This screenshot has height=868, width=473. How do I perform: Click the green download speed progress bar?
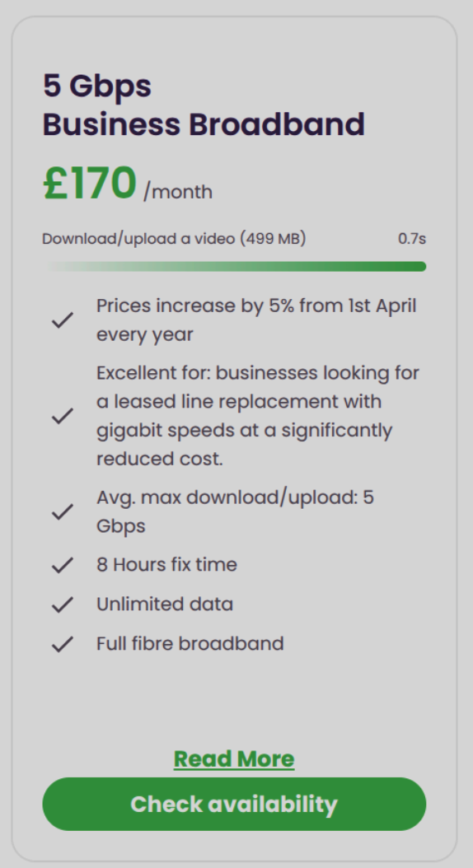pos(234,266)
